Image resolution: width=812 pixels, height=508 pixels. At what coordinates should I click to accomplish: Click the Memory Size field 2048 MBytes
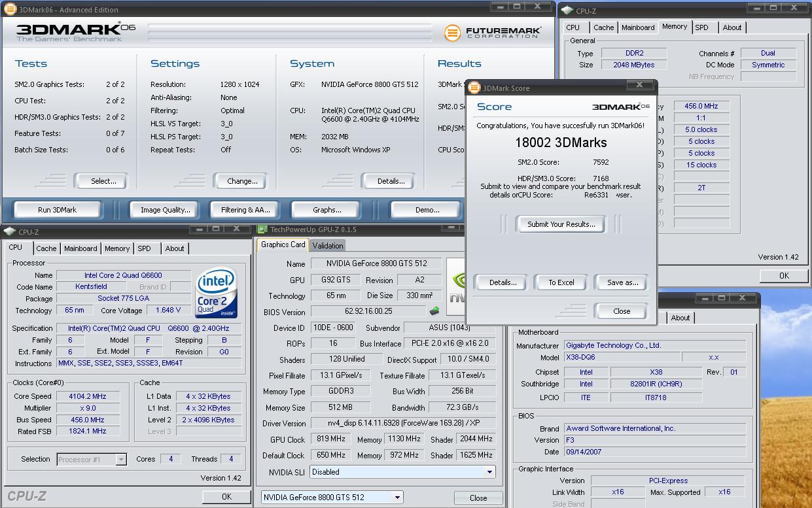coord(634,65)
